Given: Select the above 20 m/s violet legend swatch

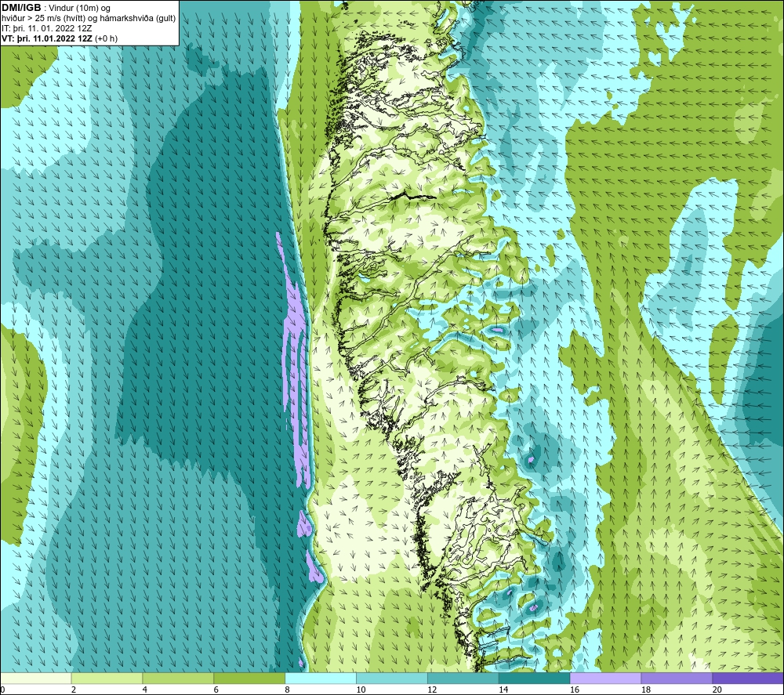Looking at the screenshot, I should tap(748, 679).
